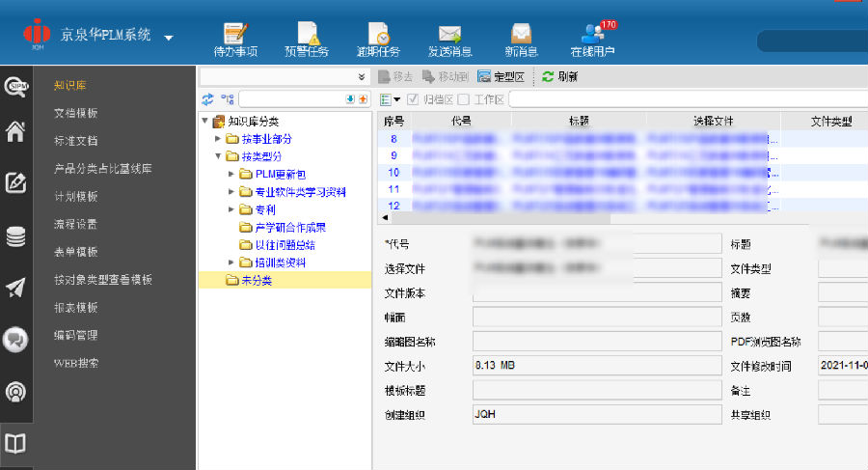Click the disabled 移去 remove button

click(x=395, y=76)
